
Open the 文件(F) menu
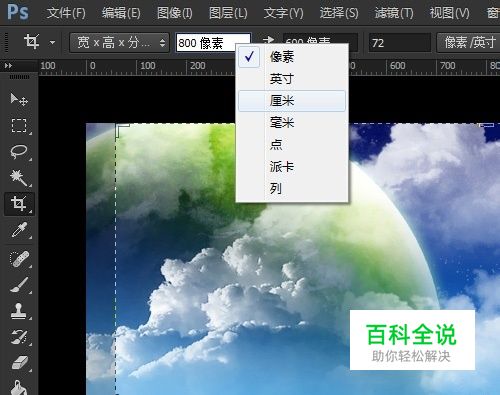coord(66,13)
